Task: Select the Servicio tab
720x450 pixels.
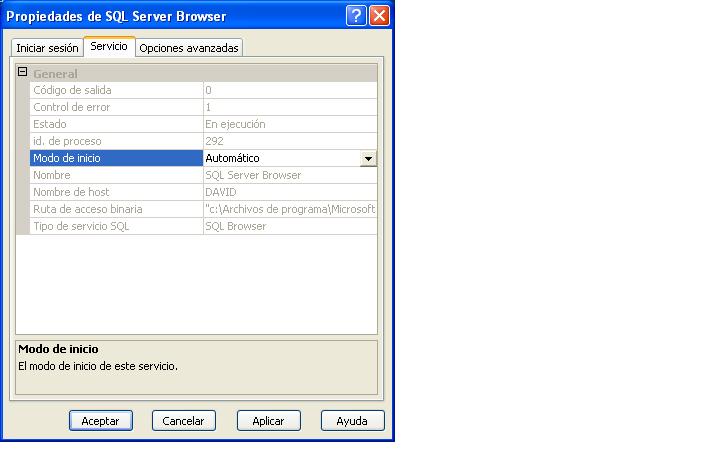Action: coord(109,46)
